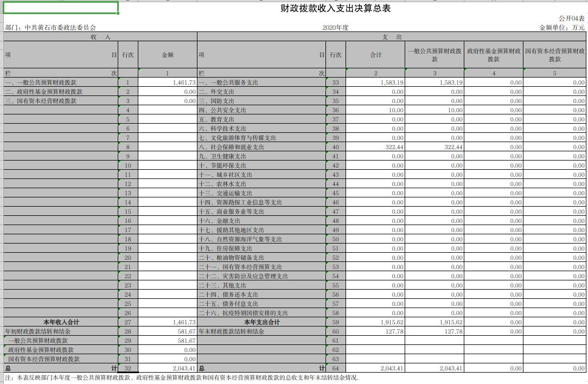Select the 十三、交通运输支出 cell
The image size is (588, 384).
tap(262, 193)
